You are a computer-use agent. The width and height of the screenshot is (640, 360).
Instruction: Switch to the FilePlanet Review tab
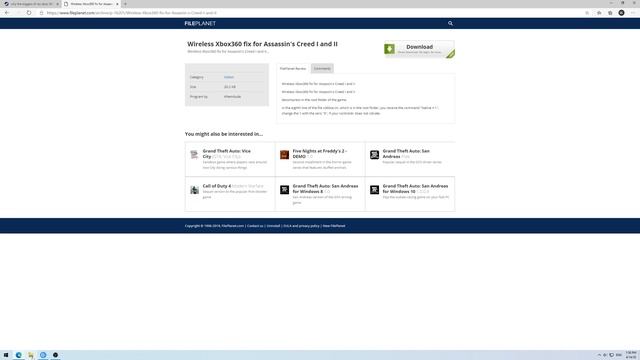click(x=293, y=69)
